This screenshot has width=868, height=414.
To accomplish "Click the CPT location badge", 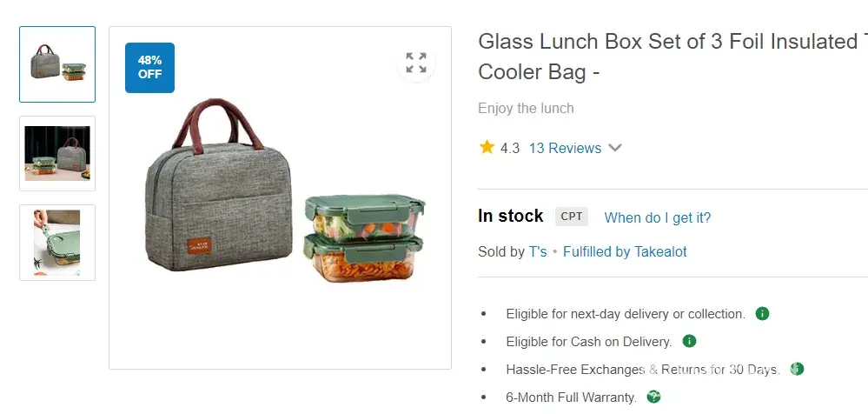I will click(572, 217).
